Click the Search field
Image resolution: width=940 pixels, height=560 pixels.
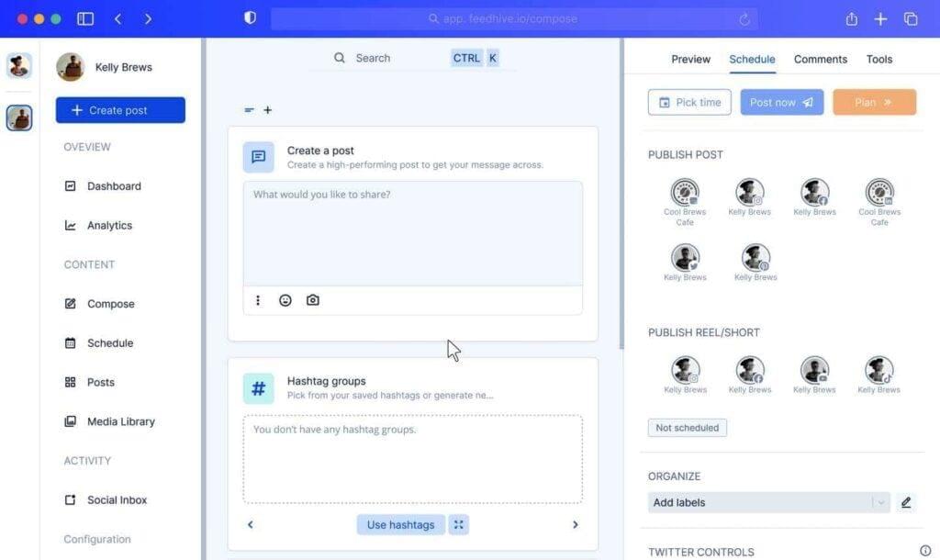(x=412, y=58)
